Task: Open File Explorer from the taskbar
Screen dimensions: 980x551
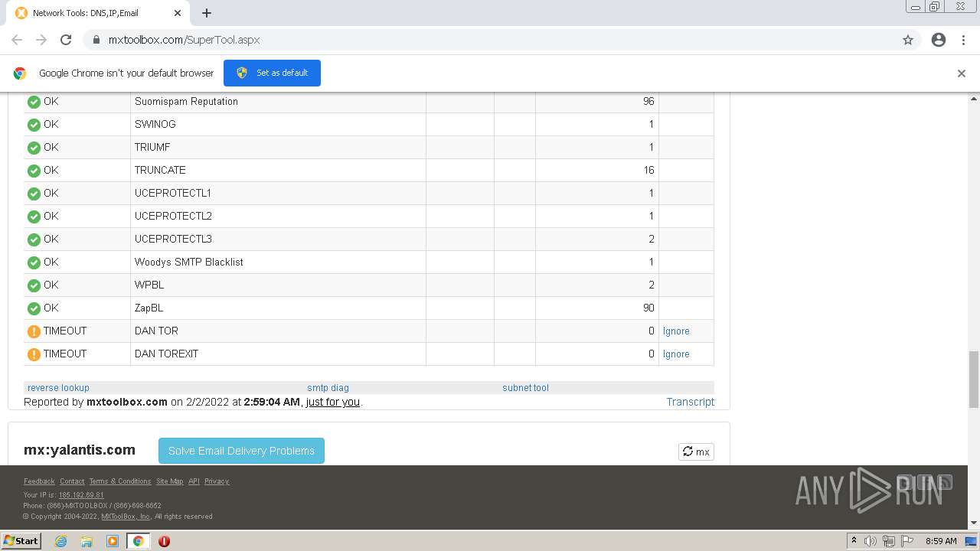Action: click(87, 541)
